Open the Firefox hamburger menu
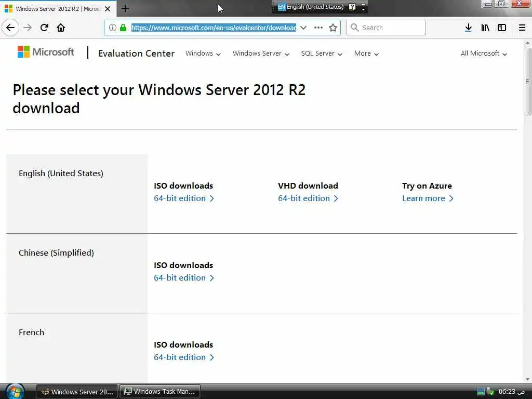532x399 pixels. click(522, 28)
